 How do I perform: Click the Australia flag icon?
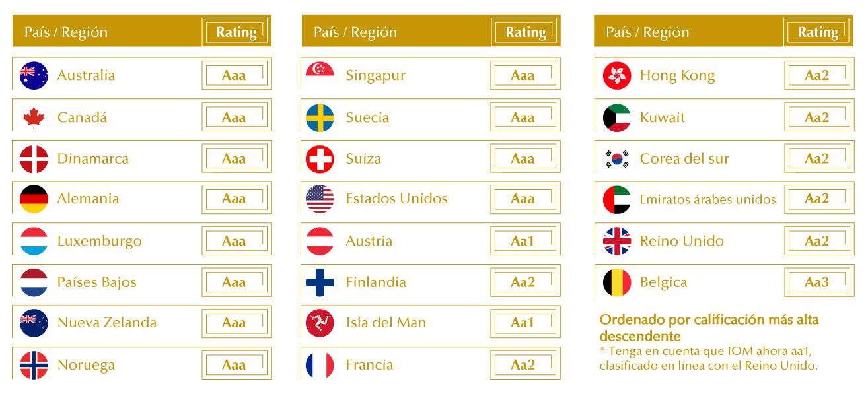[x=34, y=75]
